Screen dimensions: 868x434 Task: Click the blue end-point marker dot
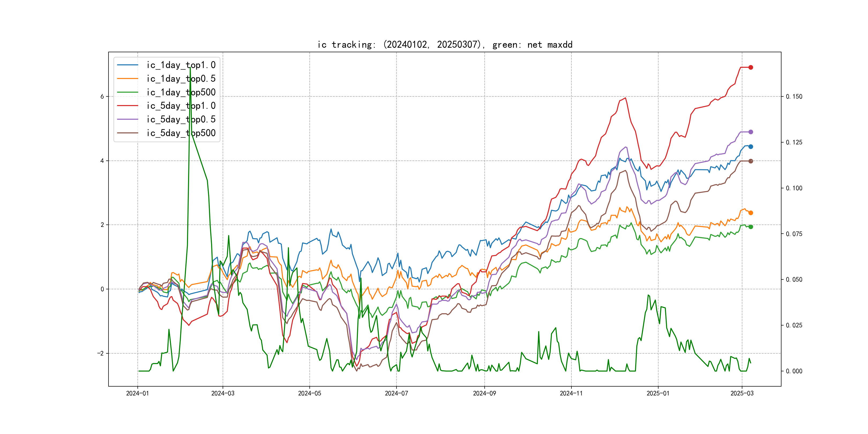pyautogui.click(x=751, y=147)
